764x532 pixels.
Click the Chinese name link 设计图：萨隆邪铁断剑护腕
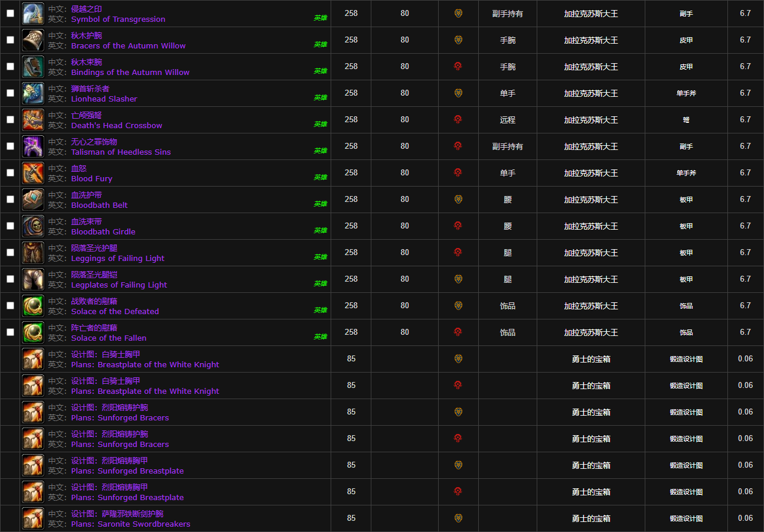(117, 514)
